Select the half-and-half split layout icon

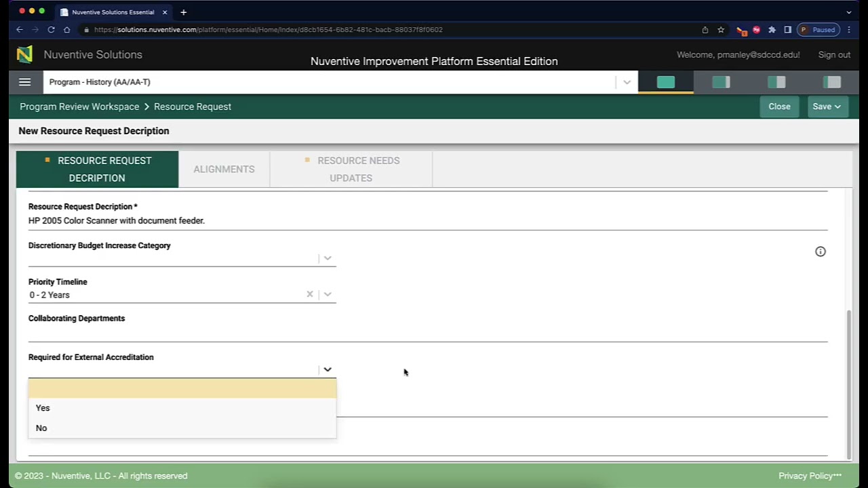(776, 82)
